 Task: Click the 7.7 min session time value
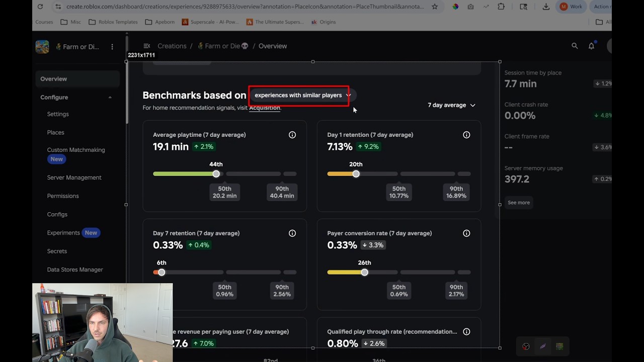click(x=521, y=84)
